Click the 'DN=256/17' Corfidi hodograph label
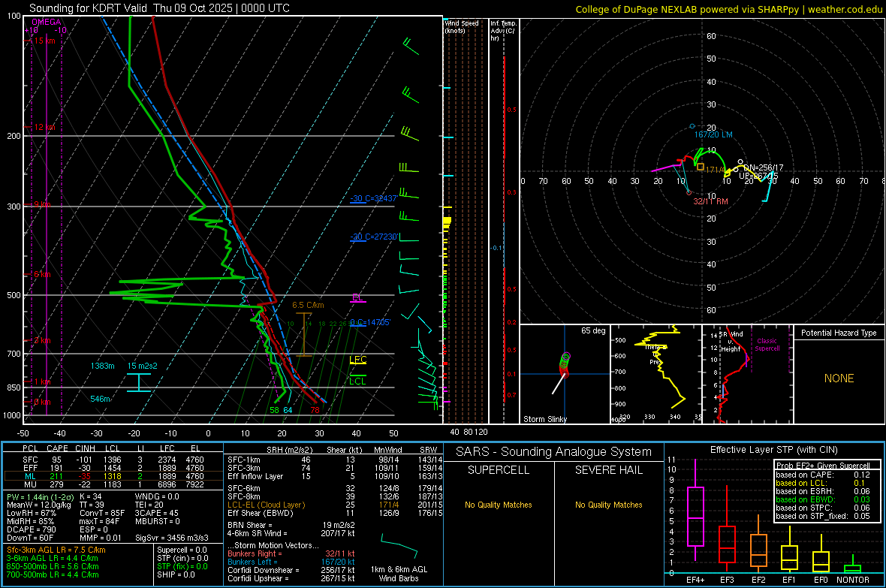Screen dimensions: 886x588 coord(763,168)
